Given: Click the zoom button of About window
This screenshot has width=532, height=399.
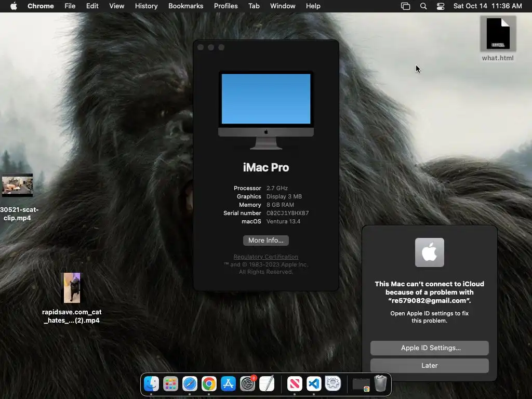Looking at the screenshot, I should click(x=221, y=47).
